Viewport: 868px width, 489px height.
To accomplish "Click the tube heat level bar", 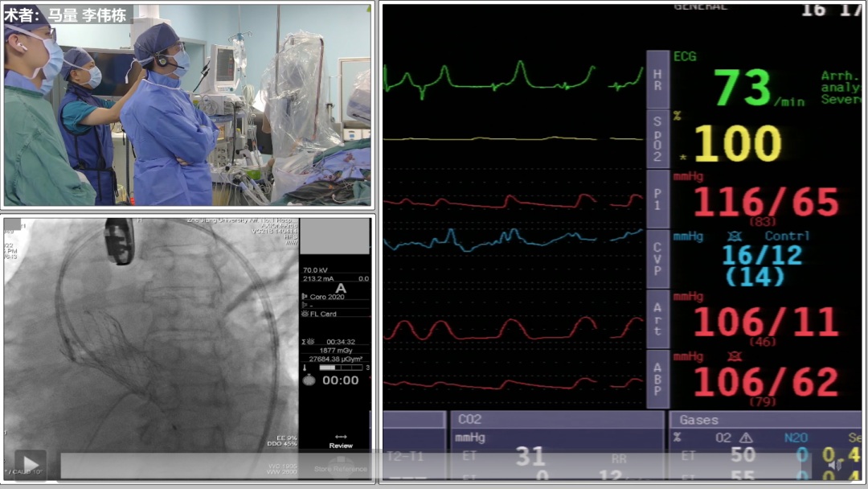I will (341, 368).
